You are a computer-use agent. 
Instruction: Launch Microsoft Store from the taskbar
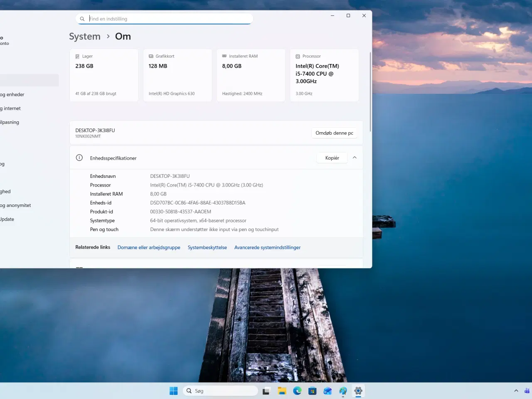coord(312,391)
